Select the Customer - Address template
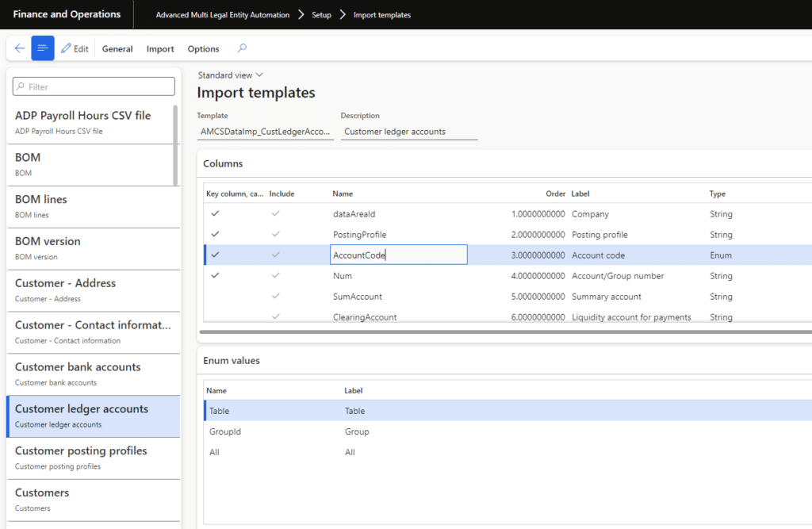 94,290
